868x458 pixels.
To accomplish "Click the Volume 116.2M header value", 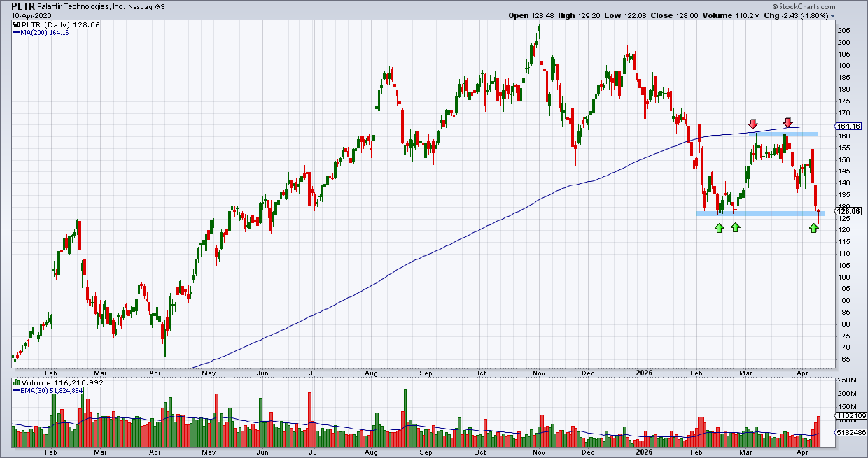I will click(747, 15).
